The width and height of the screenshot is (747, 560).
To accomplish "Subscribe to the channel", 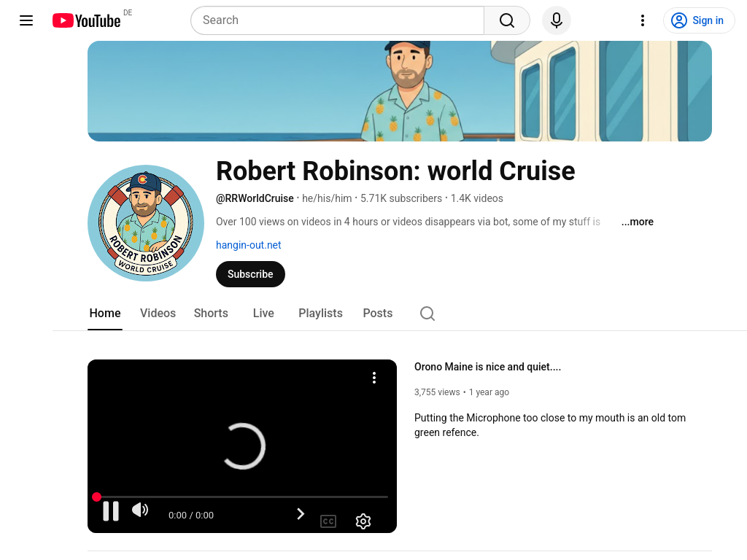I will [x=250, y=274].
